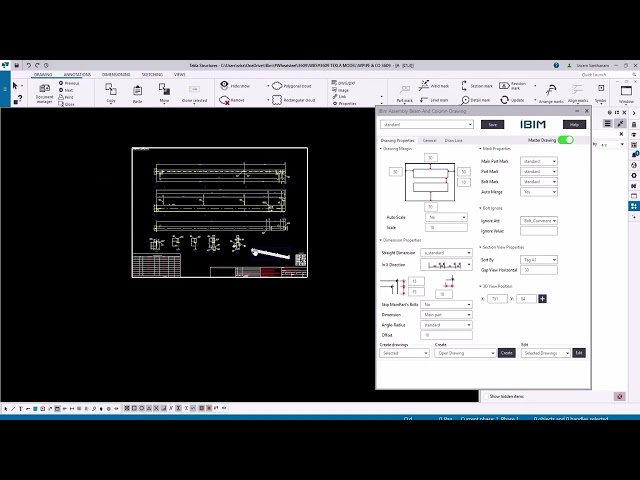Click the Move tool icon

[x=164, y=89]
